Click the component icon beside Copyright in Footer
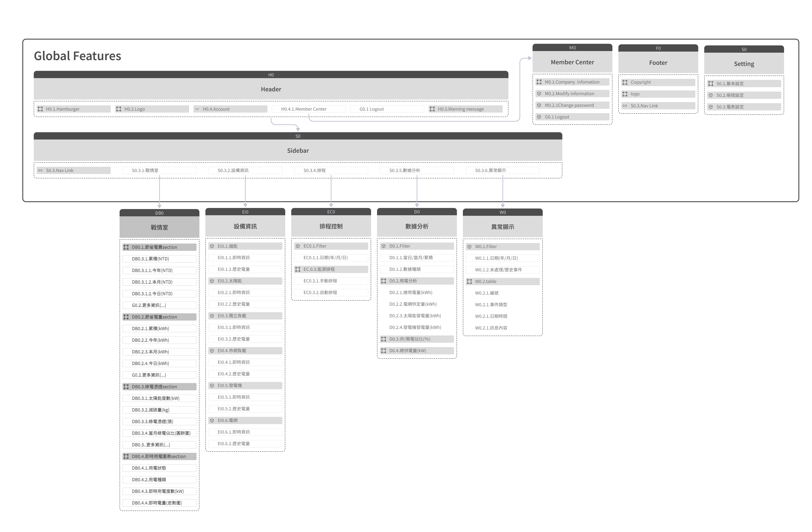812x532 pixels. (x=625, y=82)
